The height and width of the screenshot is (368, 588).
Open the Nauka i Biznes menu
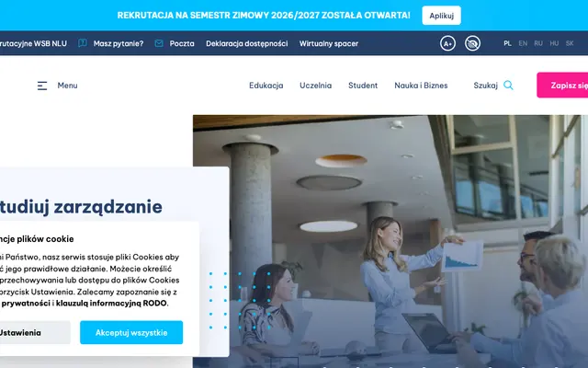pos(421,86)
